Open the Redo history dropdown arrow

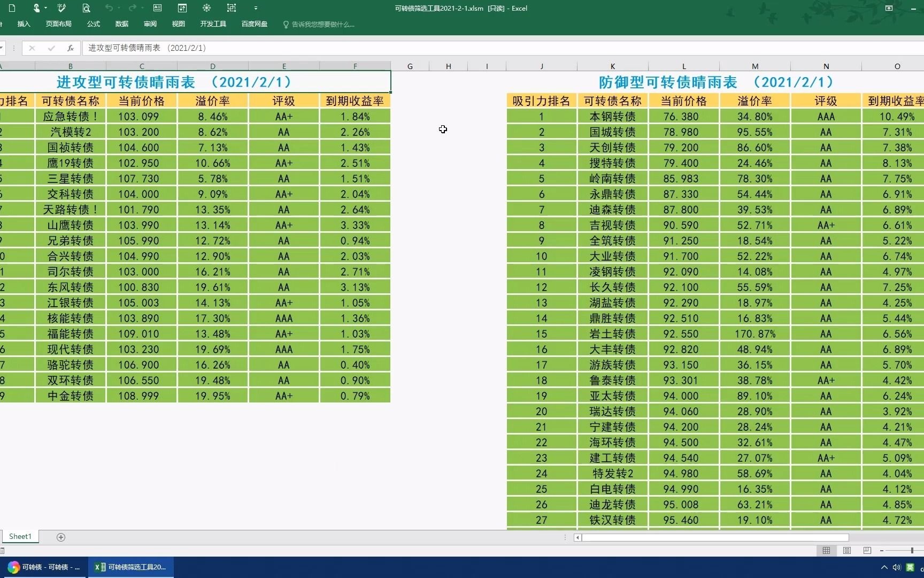click(142, 8)
